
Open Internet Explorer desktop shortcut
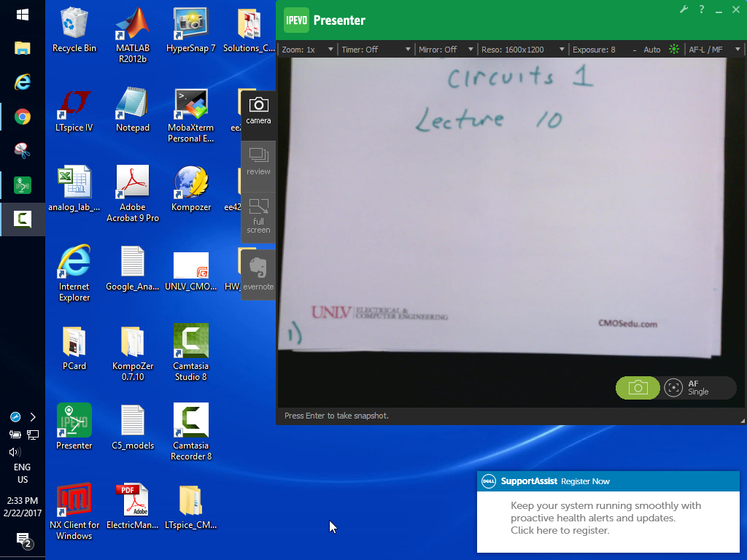pyautogui.click(x=74, y=273)
